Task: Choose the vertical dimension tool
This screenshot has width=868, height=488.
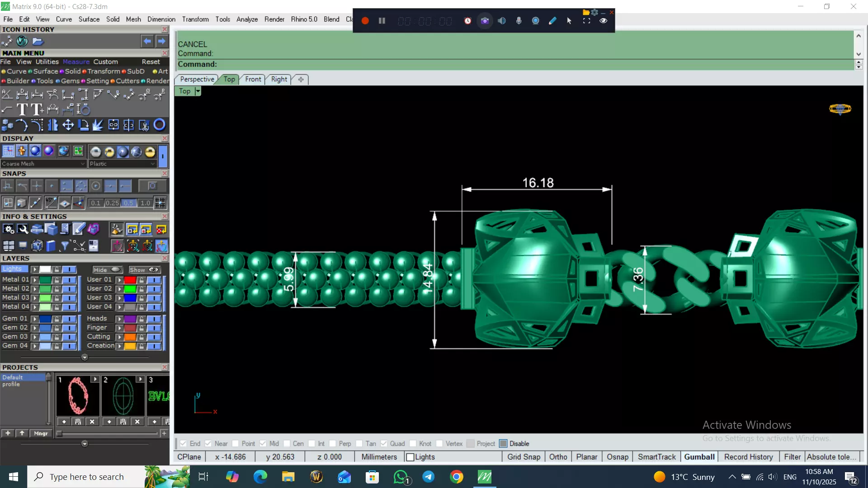Action: coord(83,94)
